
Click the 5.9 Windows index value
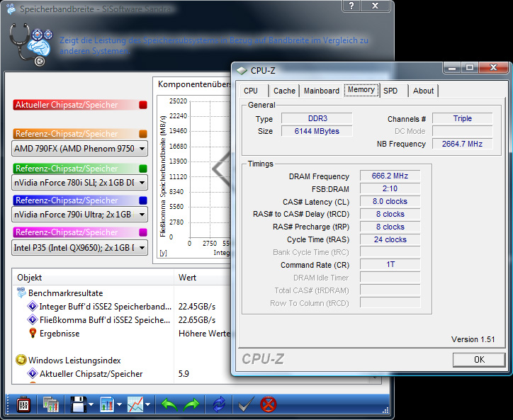coord(184,373)
